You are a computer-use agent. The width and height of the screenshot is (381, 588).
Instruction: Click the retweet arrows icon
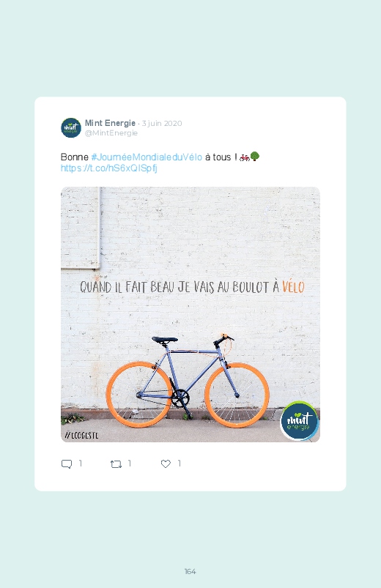116,464
